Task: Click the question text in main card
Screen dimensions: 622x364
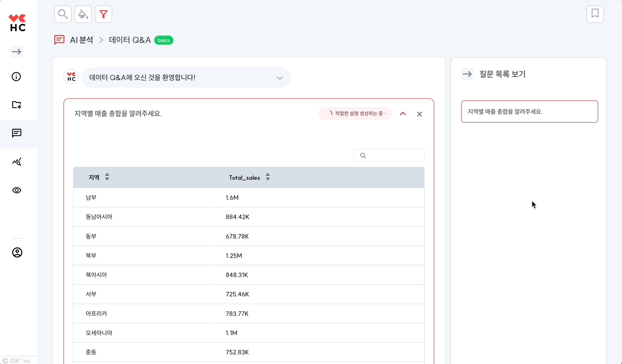Action: point(118,114)
